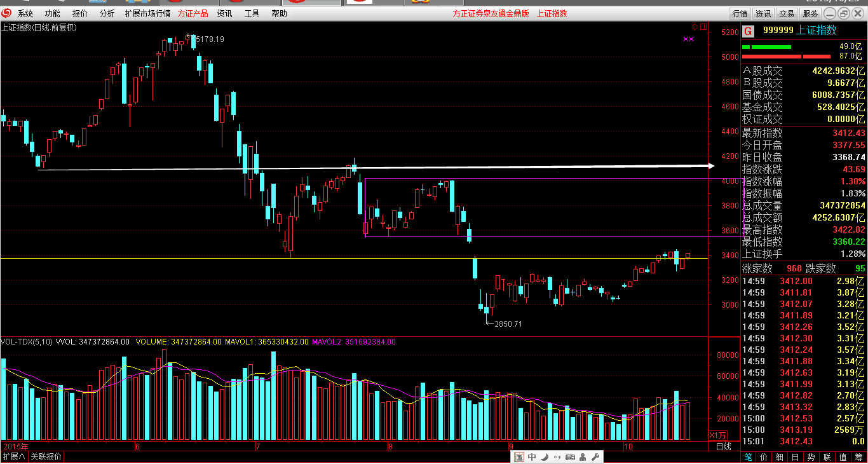Click the Wubi 五 input method icon

[x=519, y=457]
